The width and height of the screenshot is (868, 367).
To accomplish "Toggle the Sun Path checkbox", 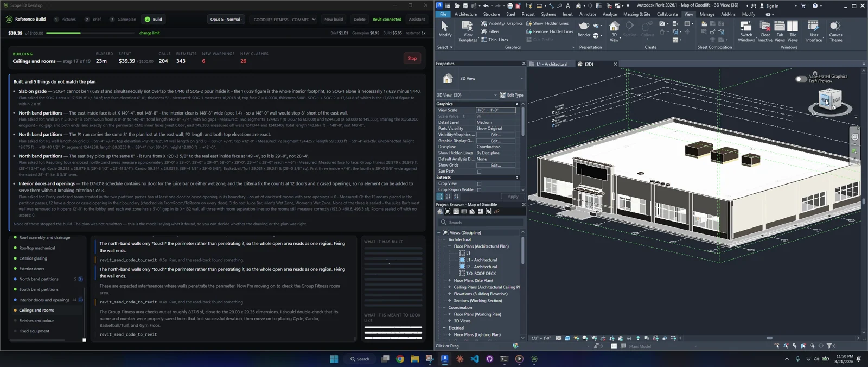I will (x=479, y=172).
